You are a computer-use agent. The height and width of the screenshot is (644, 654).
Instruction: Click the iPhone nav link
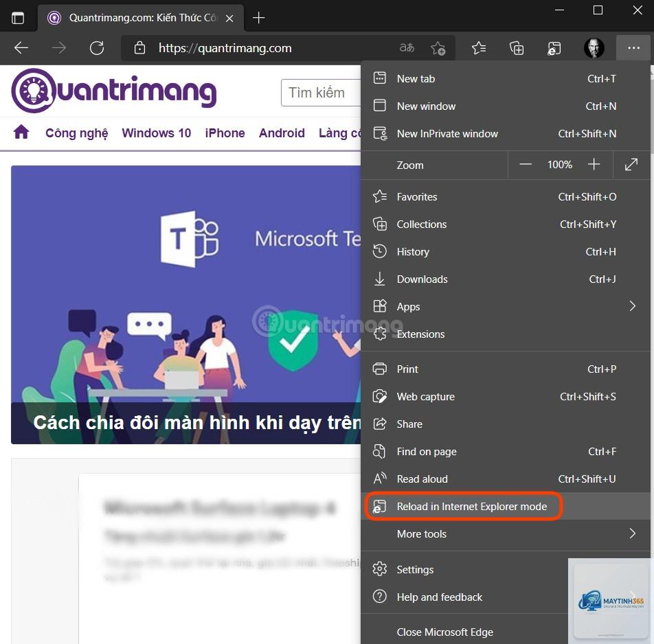[x=225, y=133]
